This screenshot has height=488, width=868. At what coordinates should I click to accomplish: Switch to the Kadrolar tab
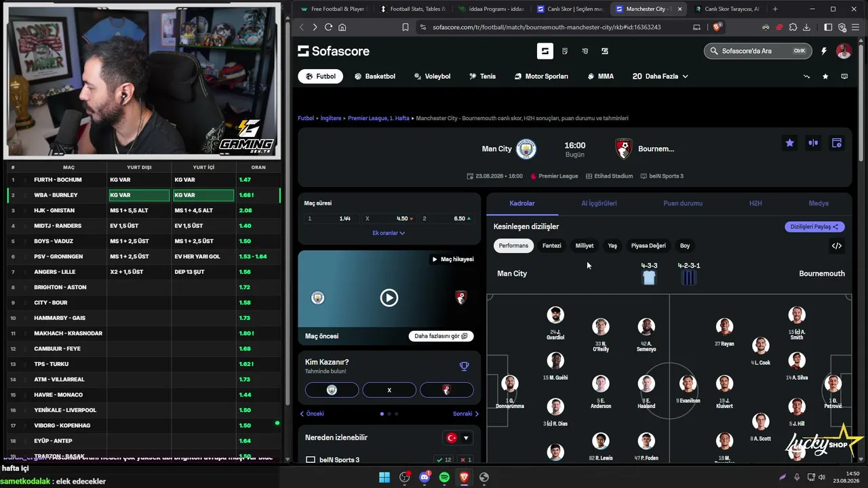(x=522, y=203)
